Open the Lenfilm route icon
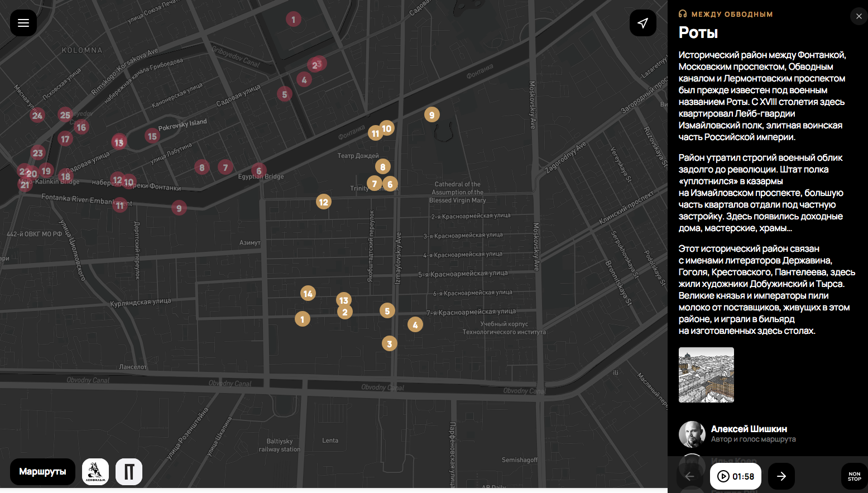The image size is (868, 493). tap(95, 472)
